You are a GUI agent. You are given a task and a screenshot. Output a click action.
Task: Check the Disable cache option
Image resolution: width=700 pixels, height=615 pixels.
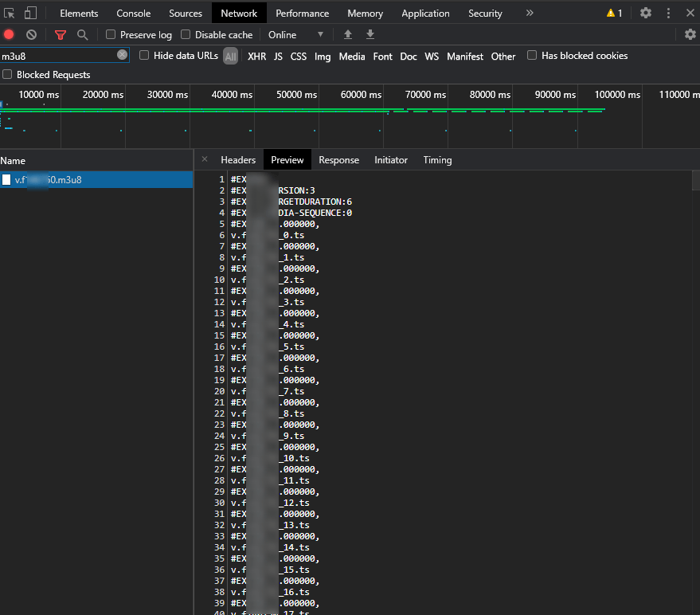click(x=186, y=34)
